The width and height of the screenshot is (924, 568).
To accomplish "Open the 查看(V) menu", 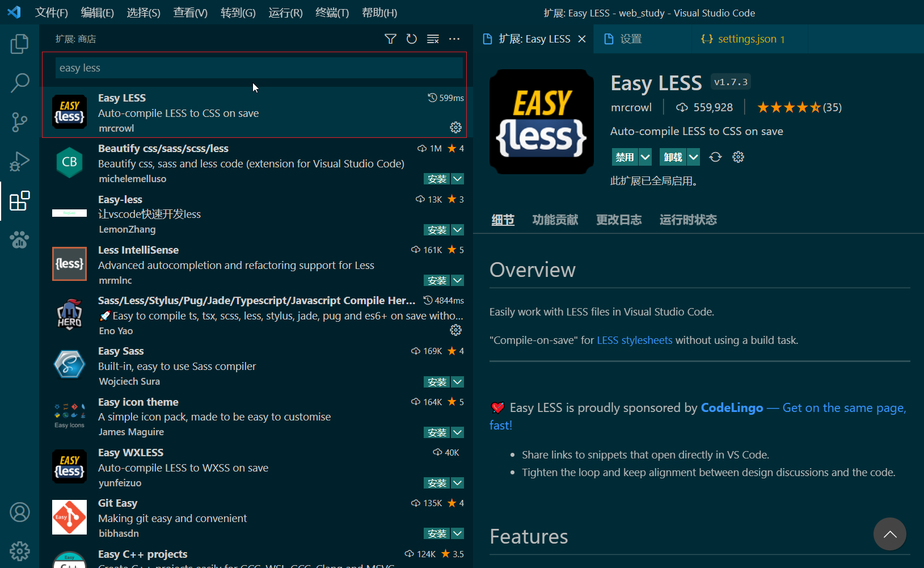I will click(190, 12).
